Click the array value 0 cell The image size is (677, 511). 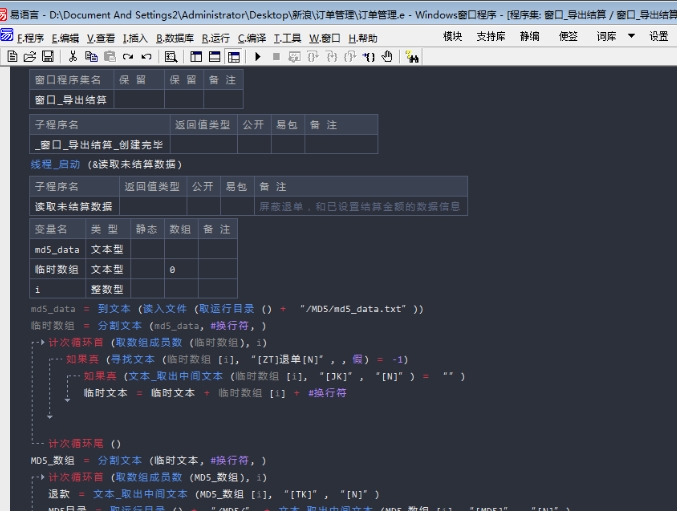181,269
